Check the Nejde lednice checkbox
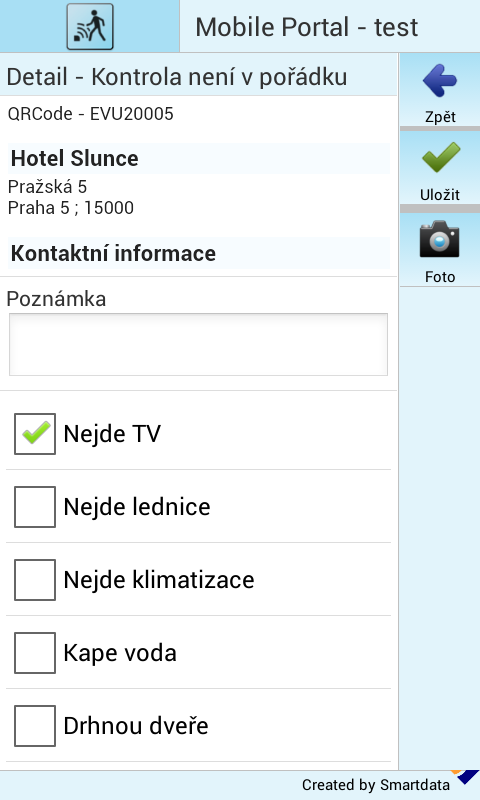Image resolution: width=480 pixels, height=800 pixels. pos(35,507)
